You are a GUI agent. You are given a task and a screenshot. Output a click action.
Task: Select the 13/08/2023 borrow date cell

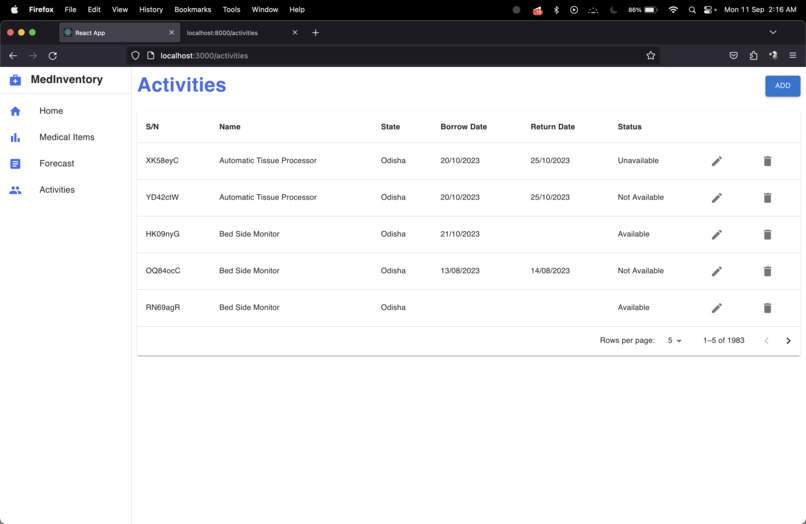460,270
